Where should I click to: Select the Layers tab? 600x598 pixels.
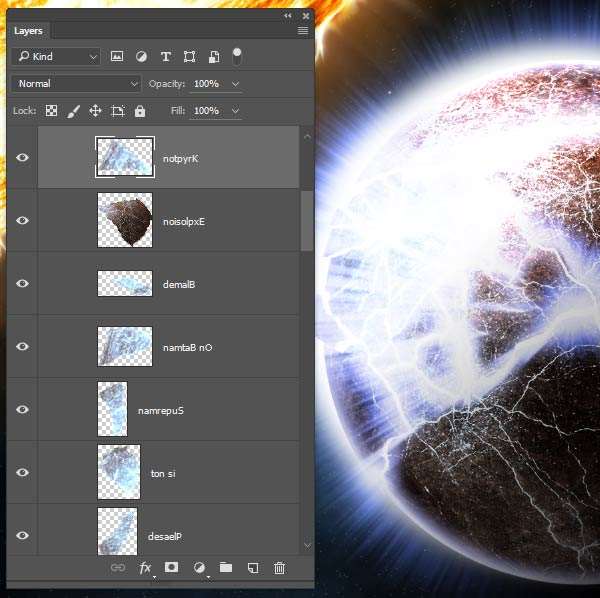tap(28, 31)
